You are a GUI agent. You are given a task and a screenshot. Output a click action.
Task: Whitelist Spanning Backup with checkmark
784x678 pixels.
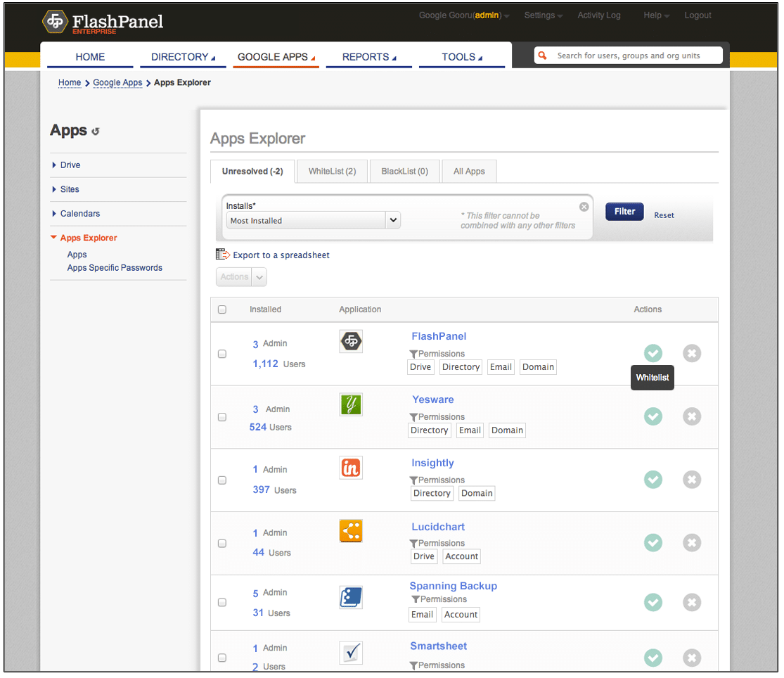653,603
